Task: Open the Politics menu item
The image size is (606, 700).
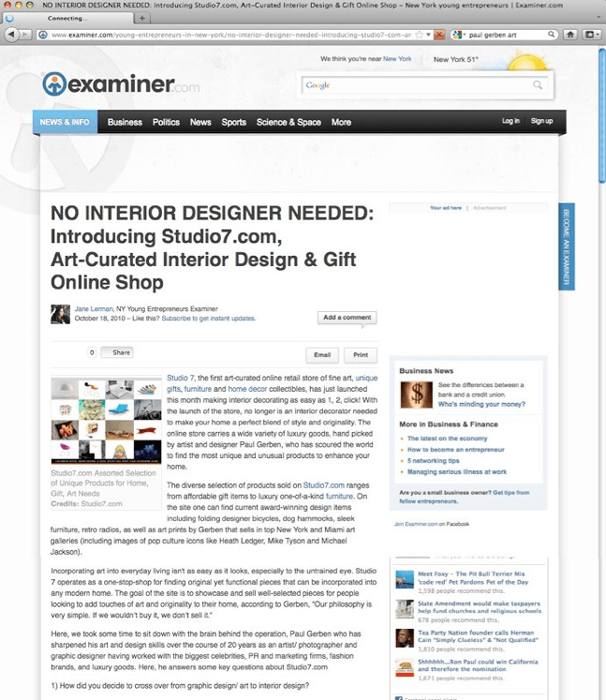Action: click(166, 123)
